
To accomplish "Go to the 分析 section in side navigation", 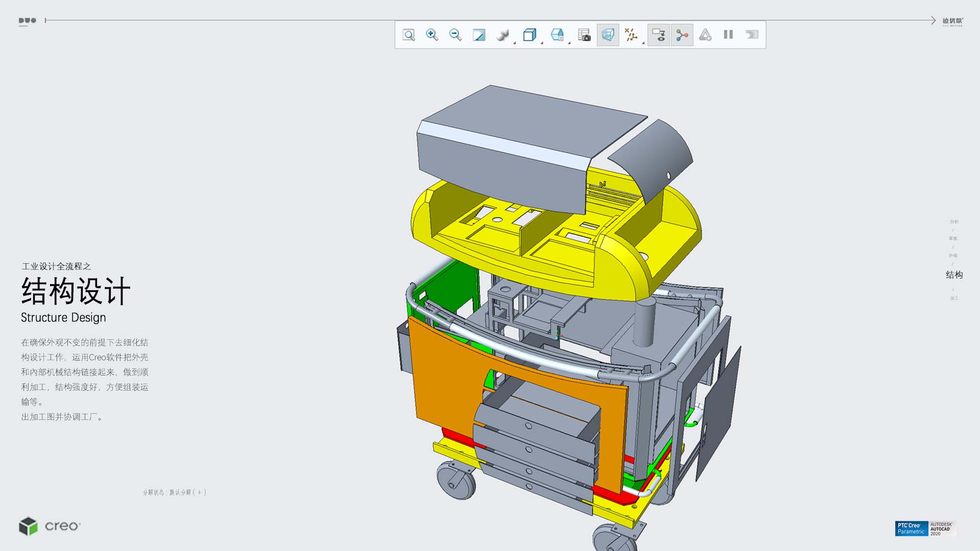I will point(954,221).
